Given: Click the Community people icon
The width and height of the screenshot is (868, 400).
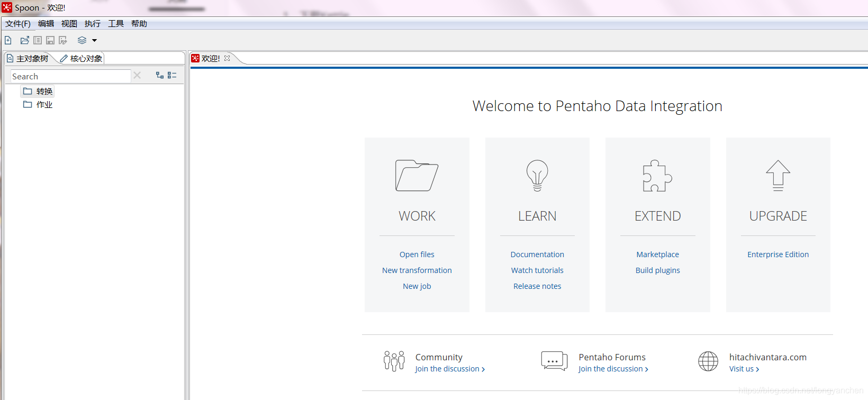Looking at the screenshot, I should (x=394, y=361).
